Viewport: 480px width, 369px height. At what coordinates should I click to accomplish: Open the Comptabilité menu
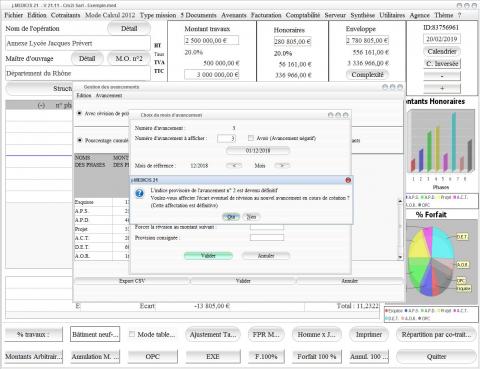coord(303,15)
